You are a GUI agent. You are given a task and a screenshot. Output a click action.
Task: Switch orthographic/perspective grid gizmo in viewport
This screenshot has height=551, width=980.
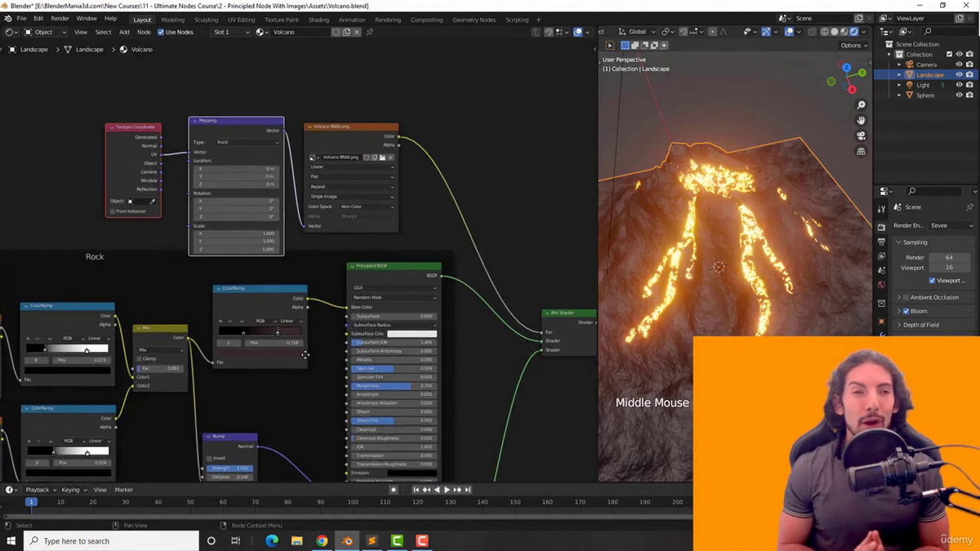(861, 152)
